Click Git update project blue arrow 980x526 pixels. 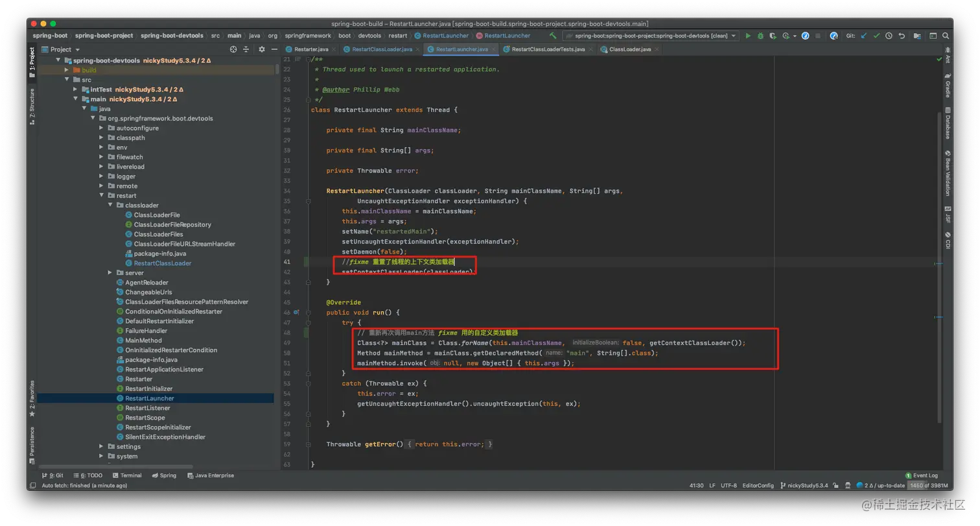(864, 36)
